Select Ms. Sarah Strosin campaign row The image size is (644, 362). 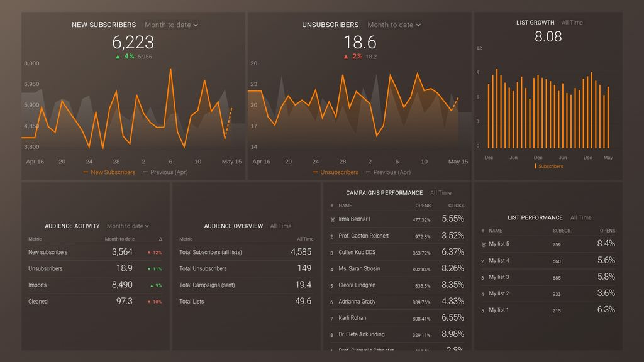click(397, 268)
